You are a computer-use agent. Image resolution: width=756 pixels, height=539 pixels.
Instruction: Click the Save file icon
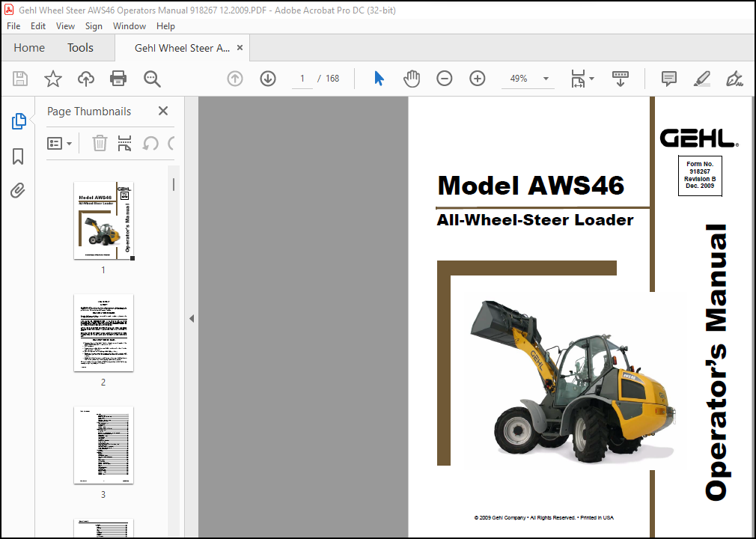[20, 79]
